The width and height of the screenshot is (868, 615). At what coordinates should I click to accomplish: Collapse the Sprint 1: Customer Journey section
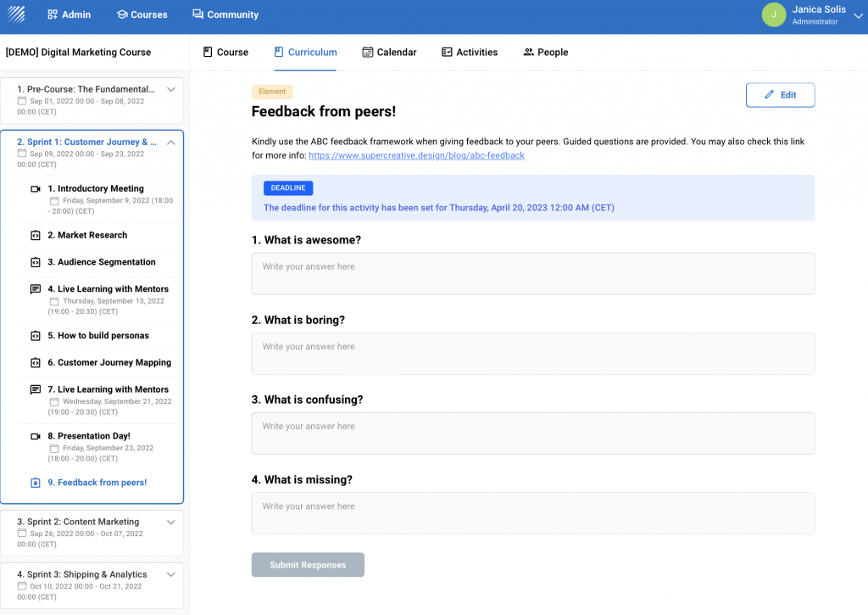(170, 143)
